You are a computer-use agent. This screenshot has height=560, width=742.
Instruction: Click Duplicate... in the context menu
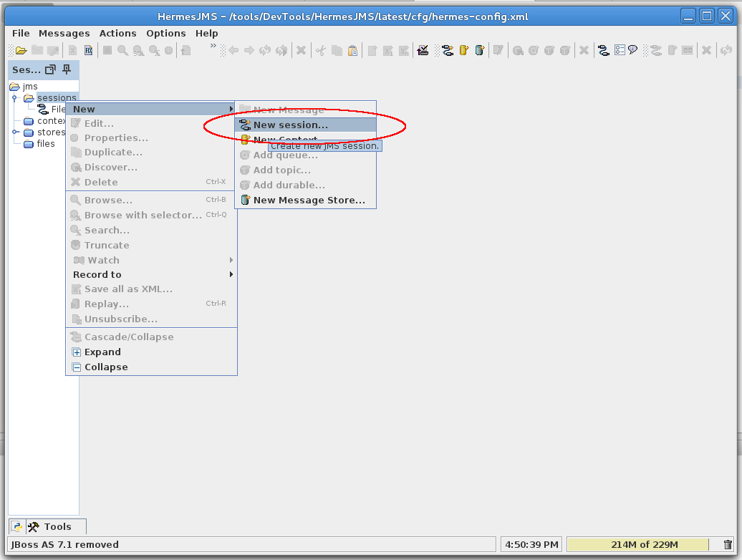coord(151,153)
